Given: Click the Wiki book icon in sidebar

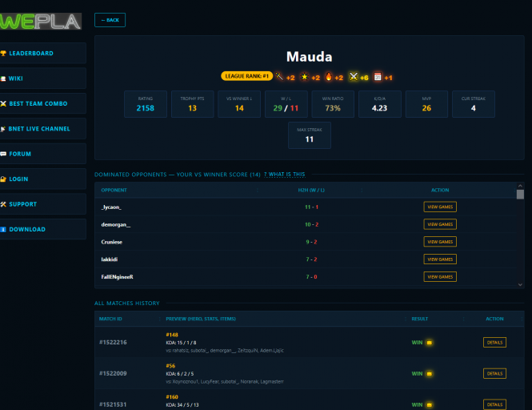Looking at the screenshot, I should 3,78.
